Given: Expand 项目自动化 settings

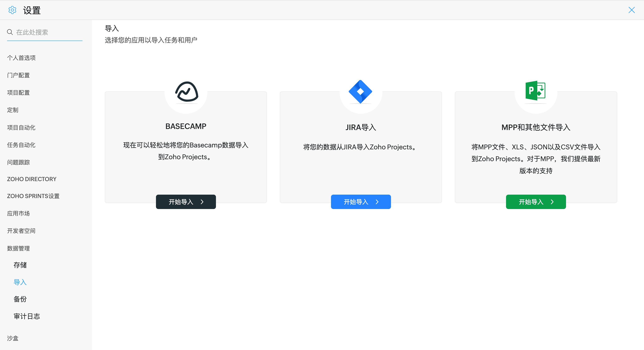Looking at the screenshot, I should [x=21, y=127].
